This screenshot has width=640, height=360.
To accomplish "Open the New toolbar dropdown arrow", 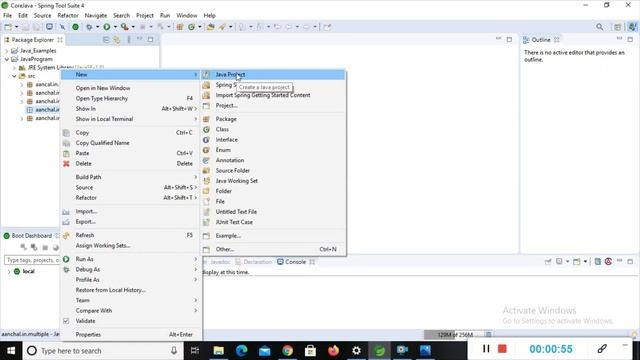I will click(x=16, y=27).
